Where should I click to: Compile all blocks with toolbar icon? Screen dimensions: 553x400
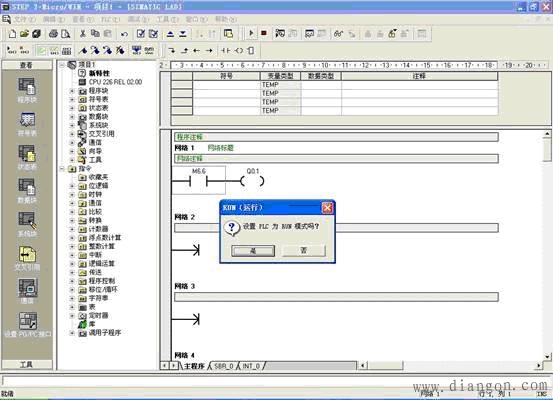coord(153,34)
